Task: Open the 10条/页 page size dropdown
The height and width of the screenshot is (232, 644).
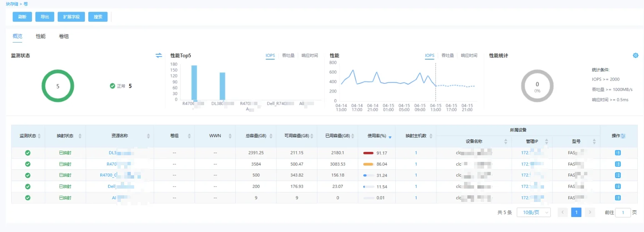Action: 534,212
